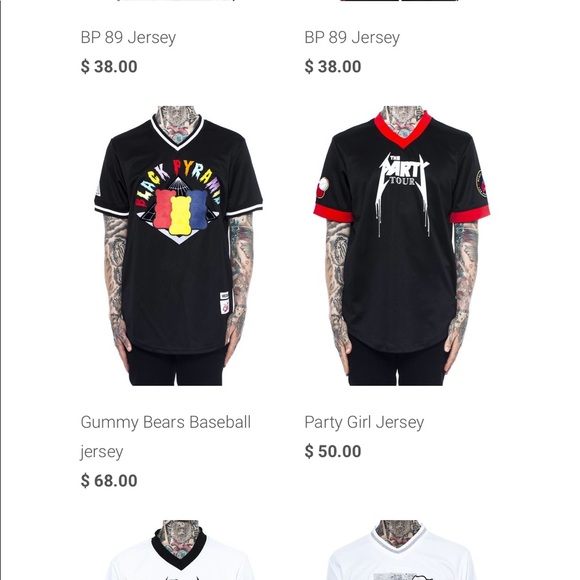View the white jersey with black collar
Screen dimensions: 580x580
pos(179,550)
